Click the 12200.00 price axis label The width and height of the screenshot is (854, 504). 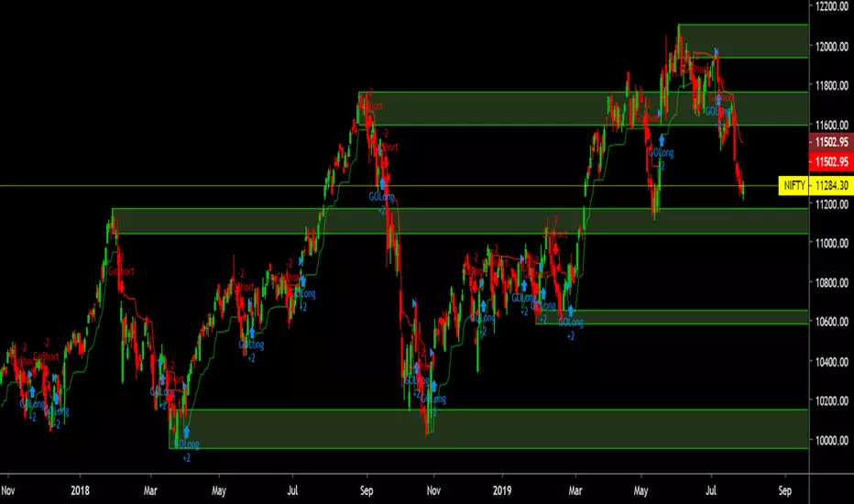coord(832,6)
